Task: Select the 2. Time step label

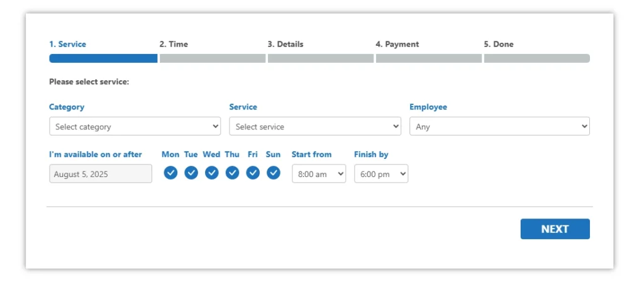Action: (174, 45)
